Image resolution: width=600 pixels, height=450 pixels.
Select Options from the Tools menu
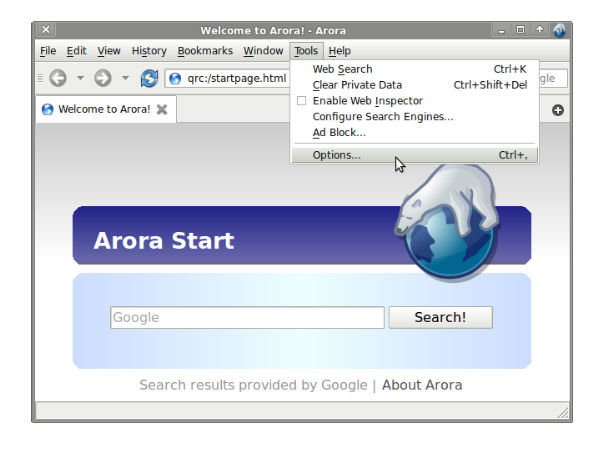[x=336, y=155]
